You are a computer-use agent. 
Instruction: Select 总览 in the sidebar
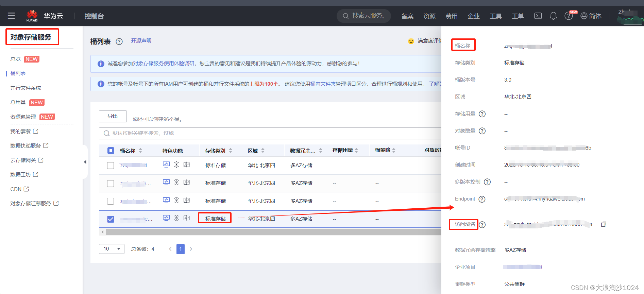tap(15, 59)
